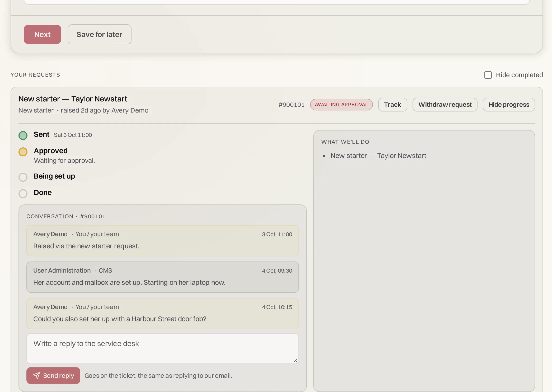Collapse the timeline with Hide progress
This screenshot has width=552, height=392.
(x=509, y=105)
